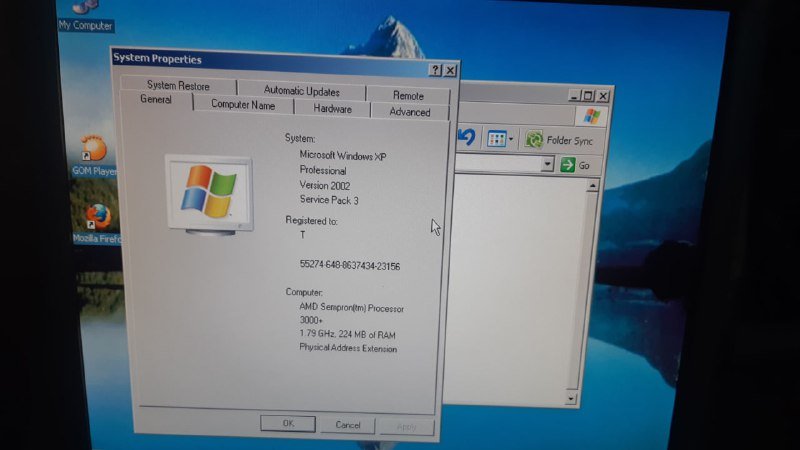Screen dimensions: 800x450
Task: Open the My Computer desktop icon
Action: pos(85,15)
